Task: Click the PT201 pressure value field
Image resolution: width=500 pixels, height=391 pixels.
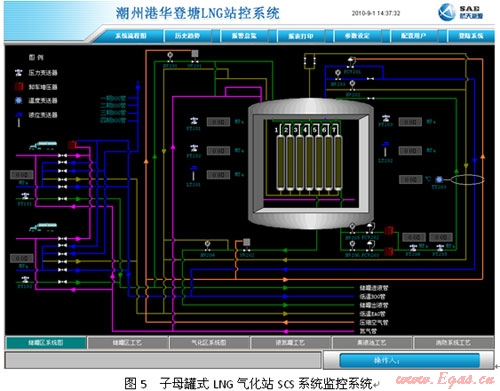Action: coord(218,122)
